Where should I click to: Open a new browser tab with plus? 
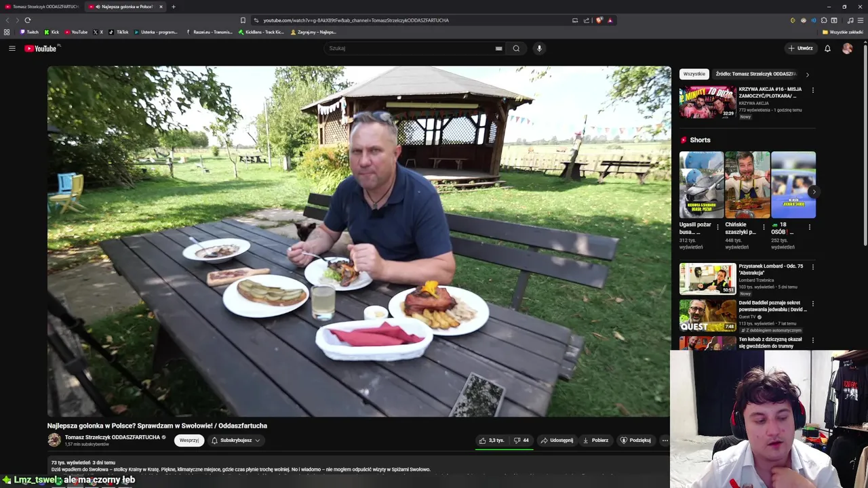point(173,7)
